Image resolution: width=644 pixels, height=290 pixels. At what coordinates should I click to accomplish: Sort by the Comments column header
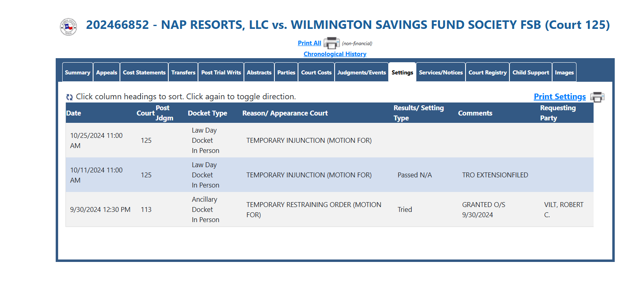coord(475,113)
